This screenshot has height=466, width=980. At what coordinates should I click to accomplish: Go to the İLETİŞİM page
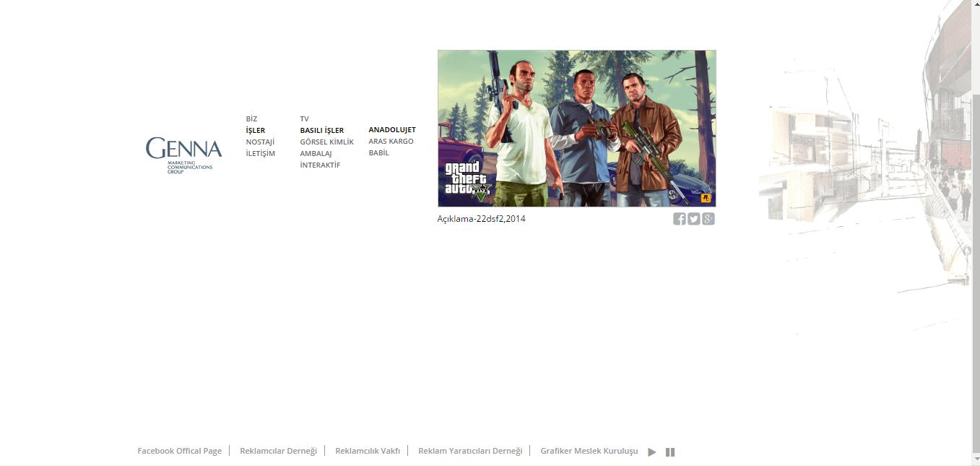click(260, 154)
